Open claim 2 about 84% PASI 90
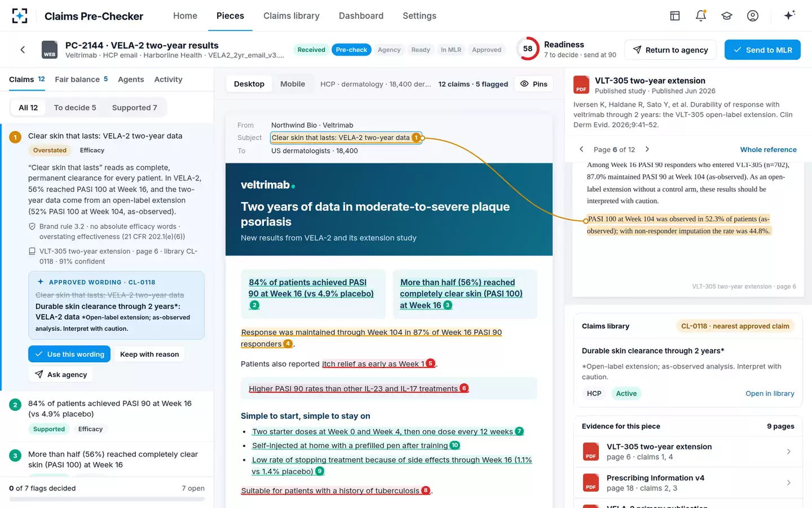 pos(107,416)
